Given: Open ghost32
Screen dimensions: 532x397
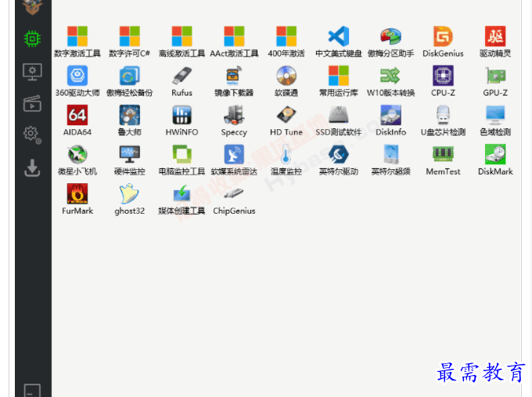Looking at the screenshot, I should [130, 199].
